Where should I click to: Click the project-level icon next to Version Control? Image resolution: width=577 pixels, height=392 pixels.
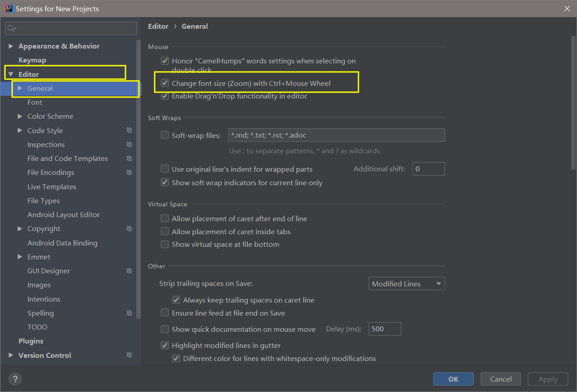coord(130,355)
